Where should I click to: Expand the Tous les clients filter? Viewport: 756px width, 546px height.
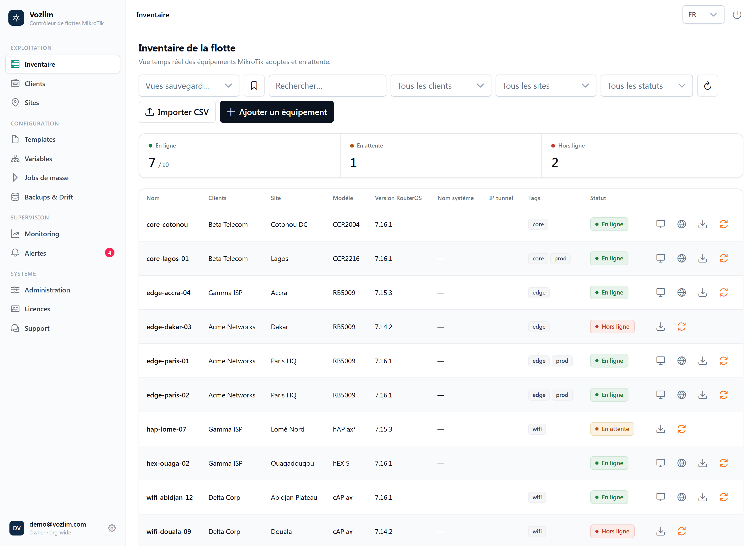point(441,86)
